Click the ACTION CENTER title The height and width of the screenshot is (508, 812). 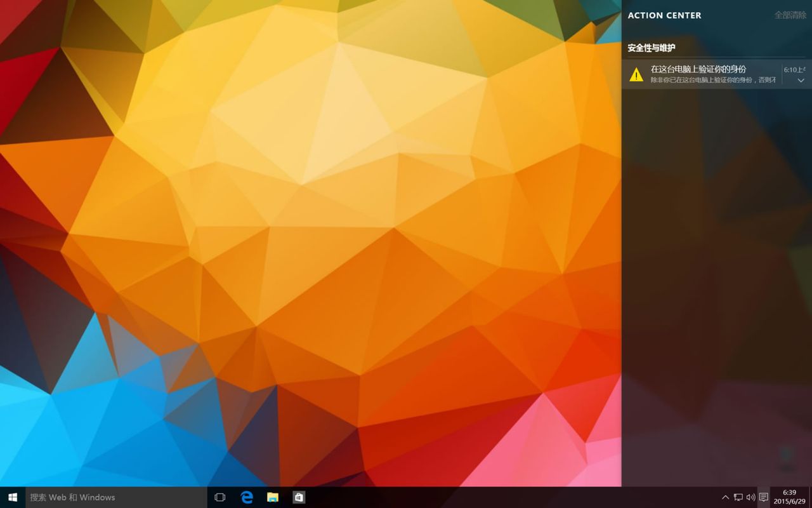[x=664, y=15]
